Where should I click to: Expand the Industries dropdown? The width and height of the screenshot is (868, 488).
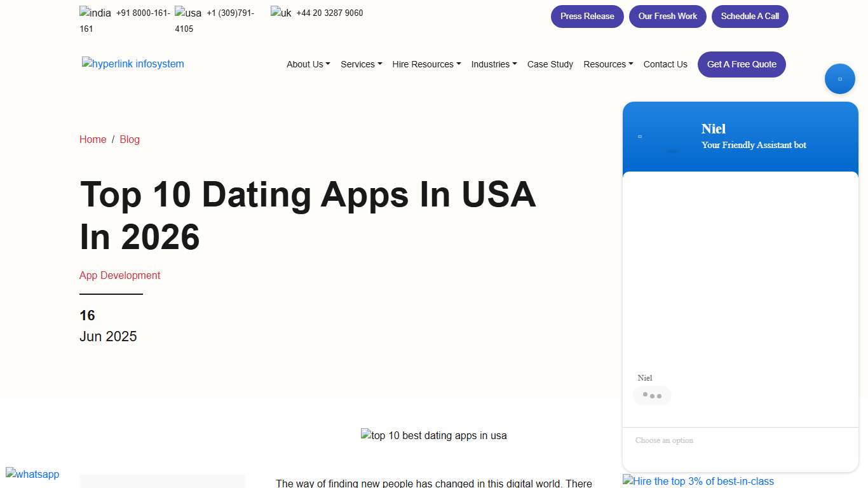(494, 64)
